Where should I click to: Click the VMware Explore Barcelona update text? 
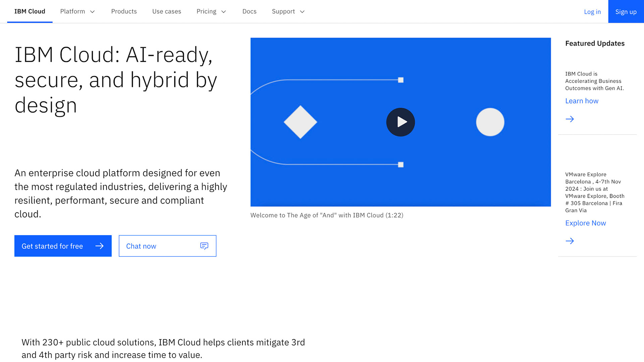click(x=595, y=192)
